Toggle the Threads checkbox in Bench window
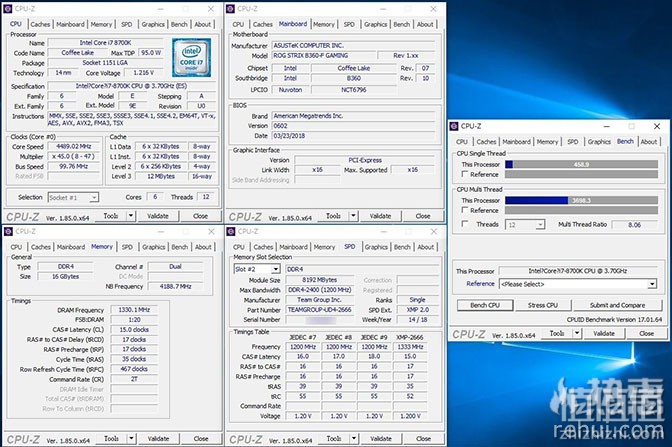The image size is (672, 447). coord(465,224)
